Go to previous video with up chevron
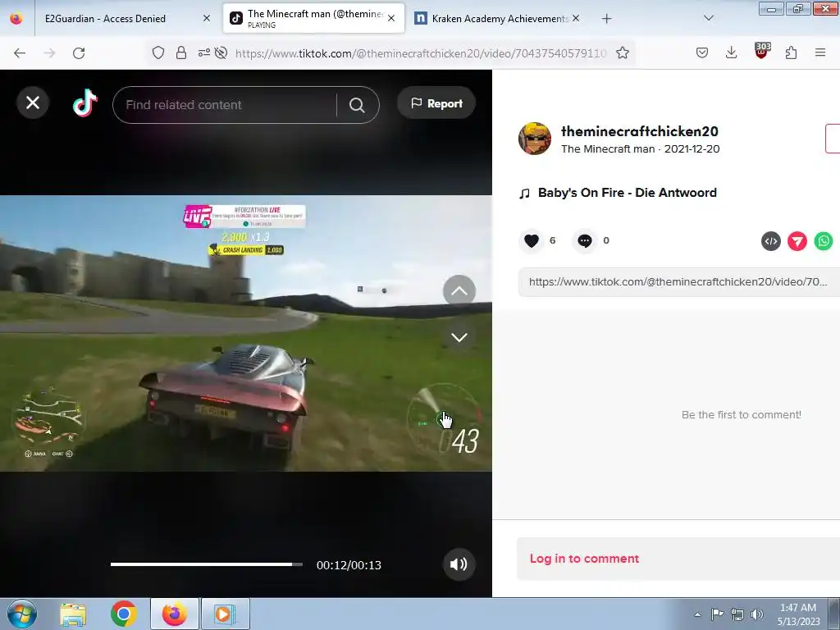Image resolution: width=840 pixels, height=630 pixels. 459,291
